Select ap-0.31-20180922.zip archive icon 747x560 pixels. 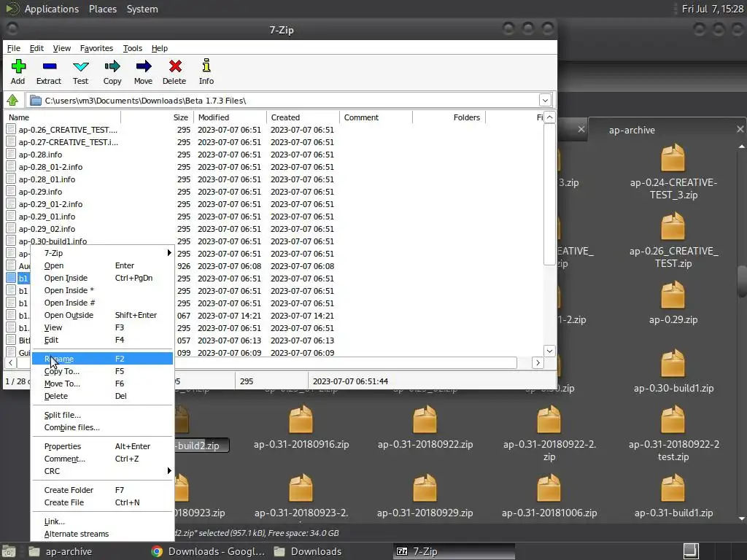425,419
